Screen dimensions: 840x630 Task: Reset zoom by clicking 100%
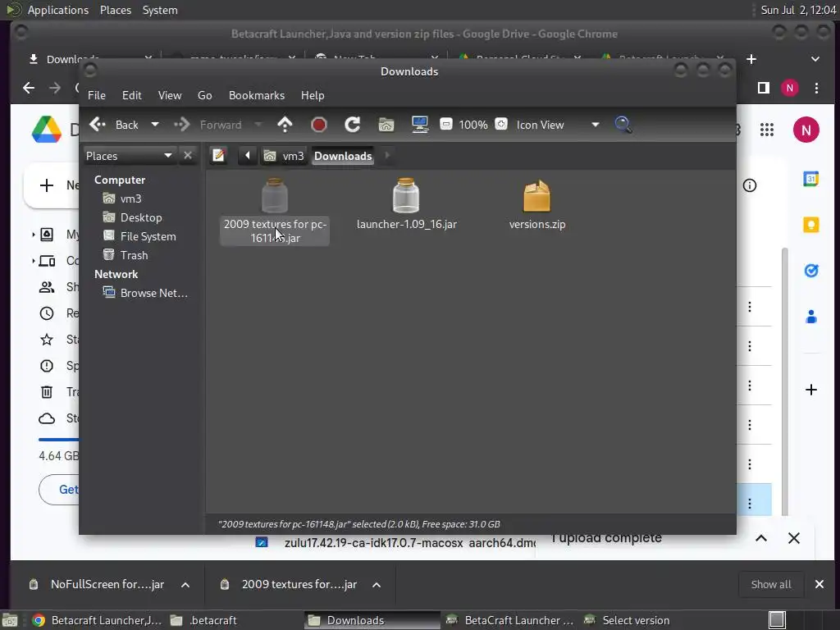click(x=473, y=125)
